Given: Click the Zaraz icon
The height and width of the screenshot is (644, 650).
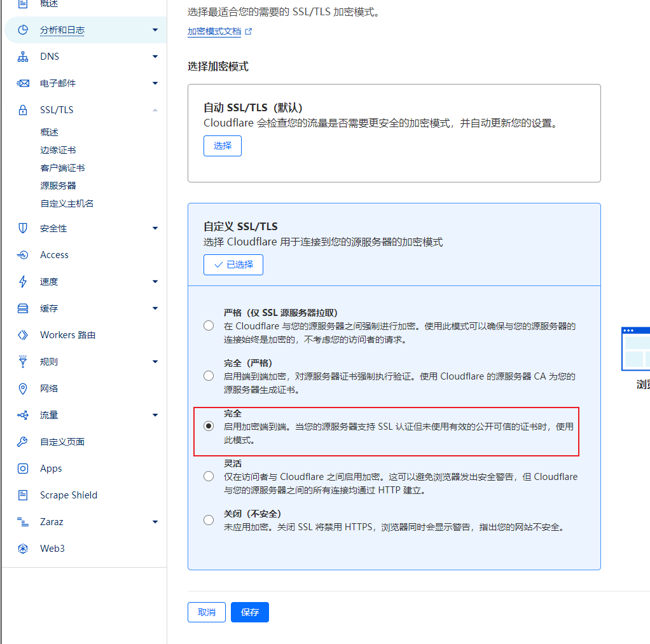Looking at the screenshot, I should [23, 522].
